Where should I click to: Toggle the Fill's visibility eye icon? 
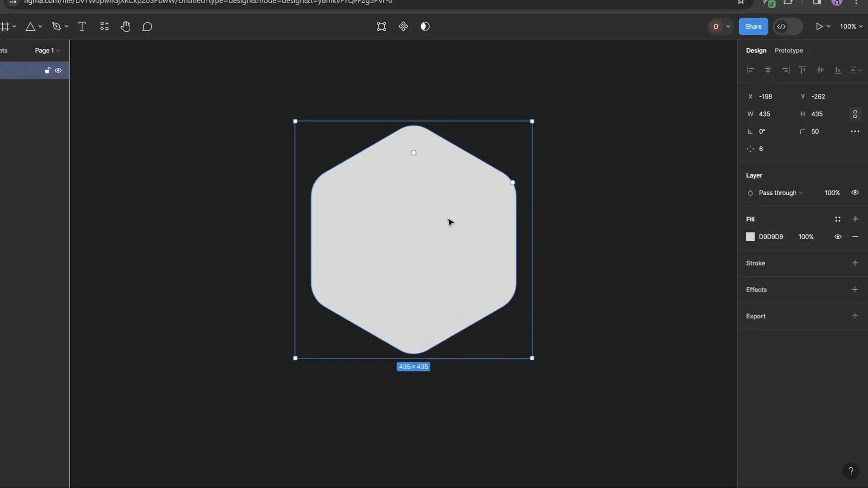pyautogui.click(x=838, y=237)
